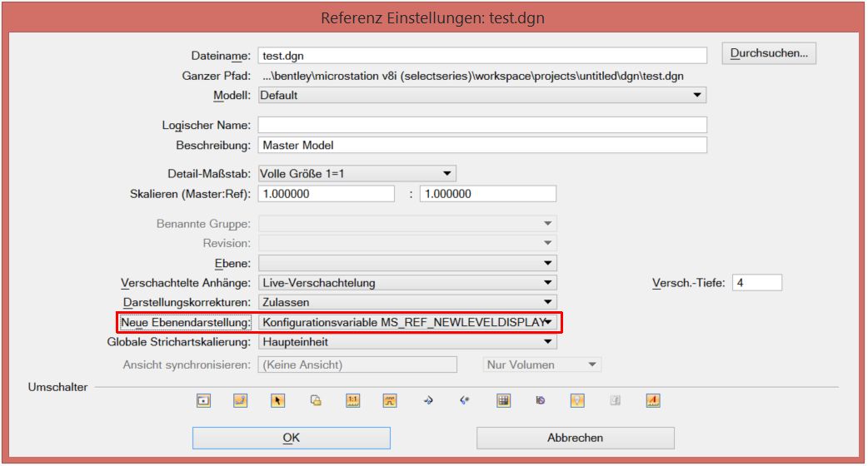The height and width of the screenshot is (466, 868).
Task: Open the Detail-Maßstab dropdown
Action: (x=357, y=174)
